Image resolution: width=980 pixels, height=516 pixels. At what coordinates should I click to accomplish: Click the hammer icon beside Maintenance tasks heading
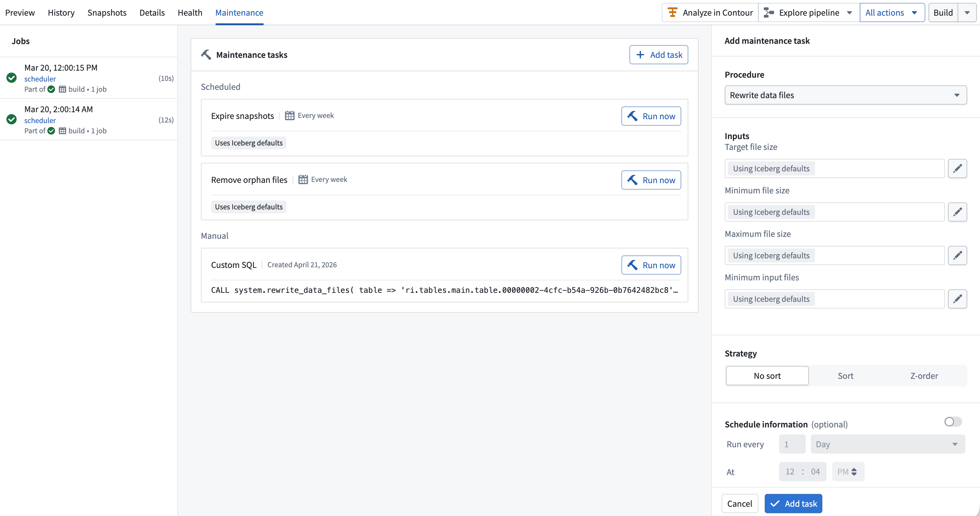tap(206, 55)
